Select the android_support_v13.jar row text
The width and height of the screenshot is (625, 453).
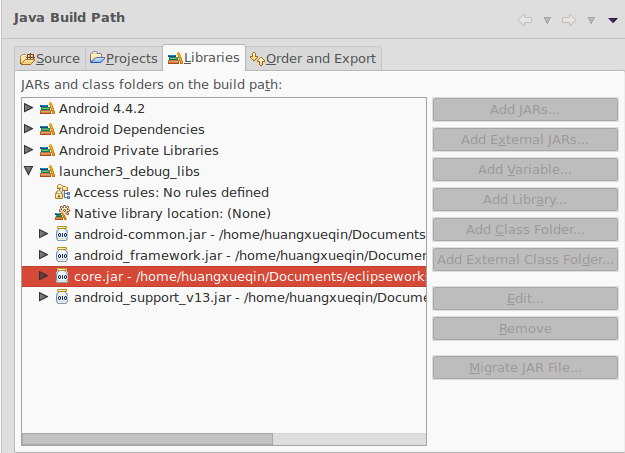(x=250, y=297)
